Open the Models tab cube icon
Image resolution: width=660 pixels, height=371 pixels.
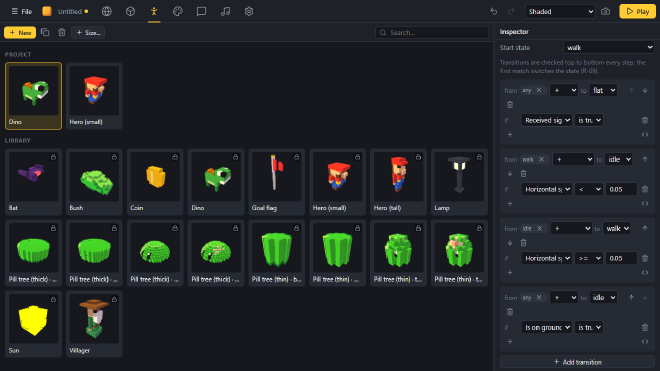[130, 11]
